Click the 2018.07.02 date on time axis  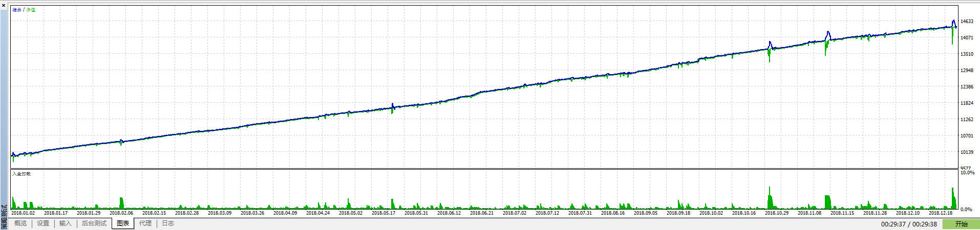point(515,213)
